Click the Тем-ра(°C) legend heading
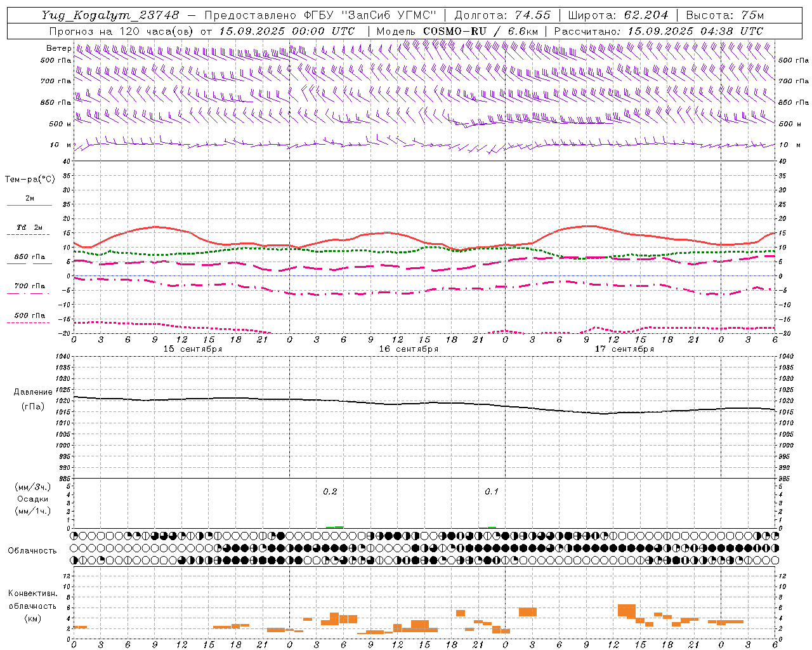812x650 pixels. coord(30,180)
